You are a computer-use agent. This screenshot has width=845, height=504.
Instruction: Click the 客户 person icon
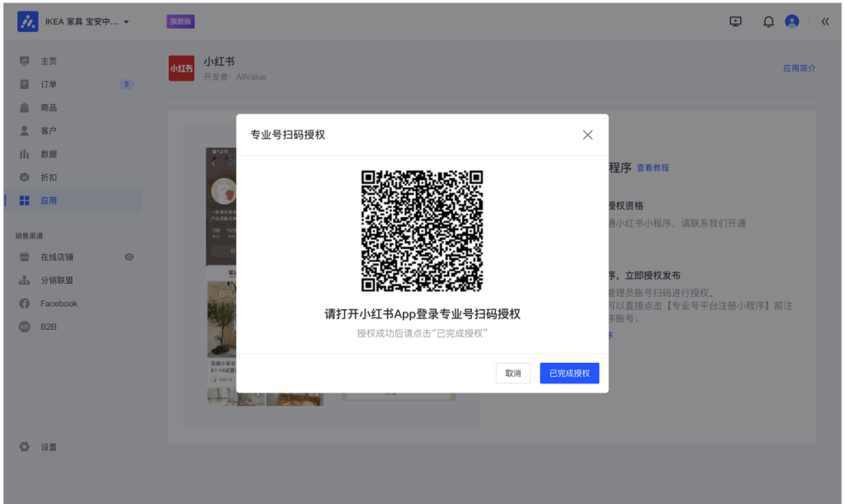(24, 130)
